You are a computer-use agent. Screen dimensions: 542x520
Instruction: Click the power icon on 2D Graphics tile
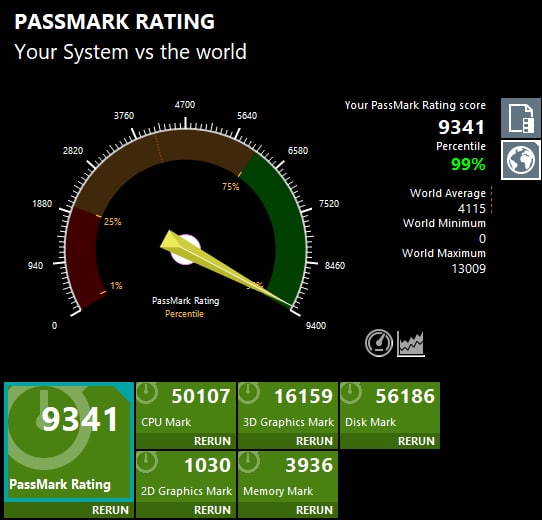147,462
